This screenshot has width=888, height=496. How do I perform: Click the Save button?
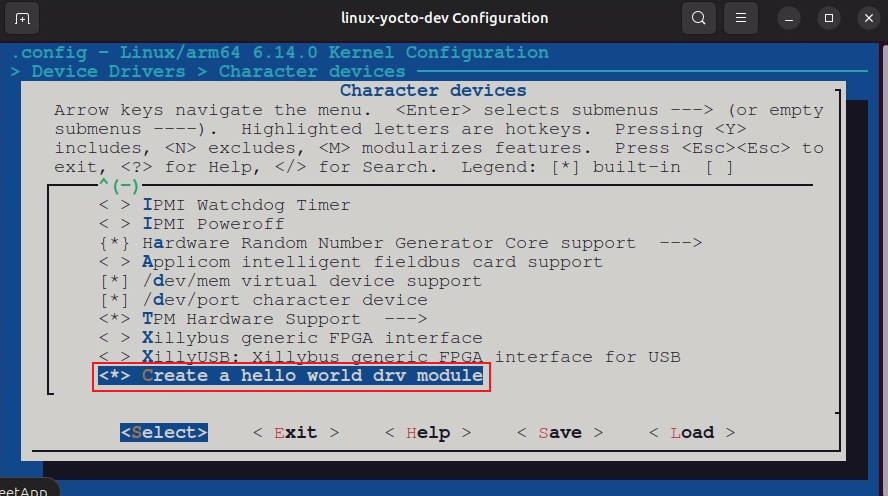coord(560,433)
